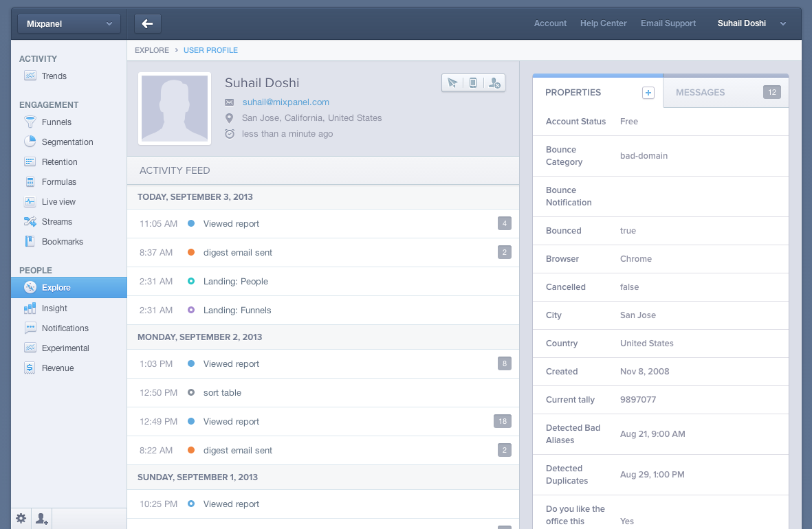Click the Explore breadcrumb

pos(151,50)
